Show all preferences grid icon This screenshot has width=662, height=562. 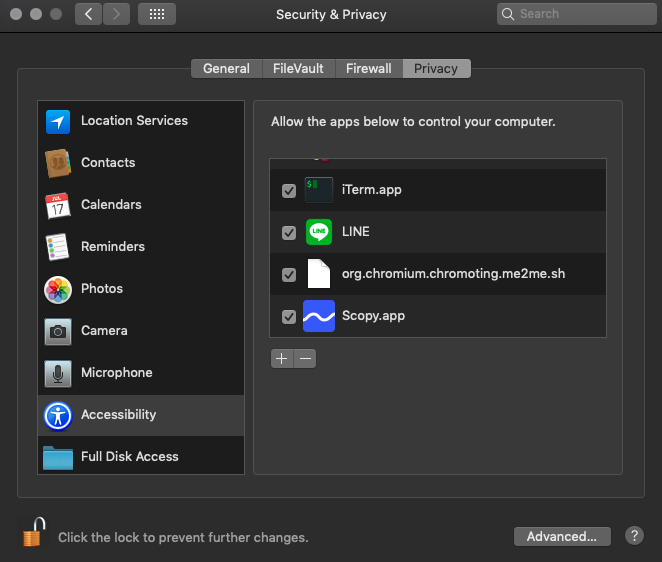point(157,14)
